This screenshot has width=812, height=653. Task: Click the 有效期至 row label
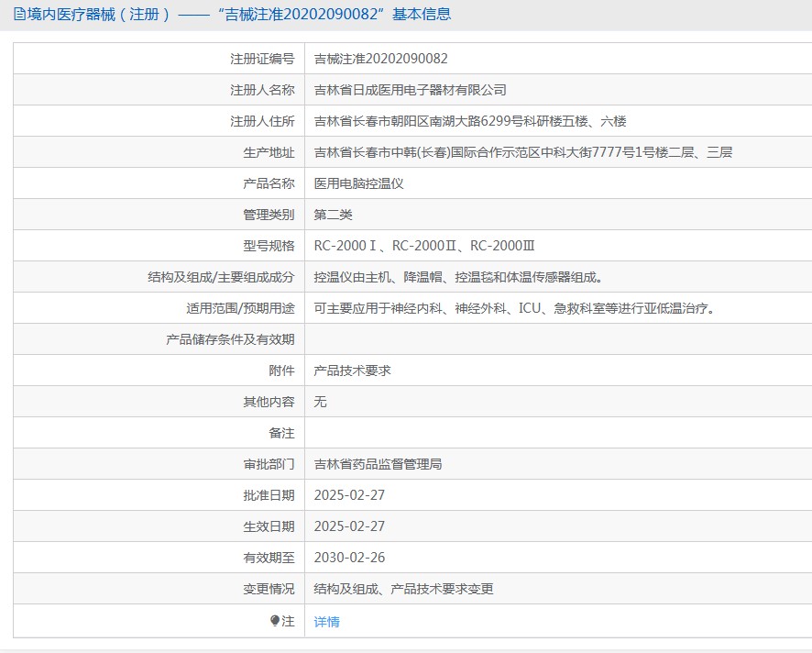[269, 558]
